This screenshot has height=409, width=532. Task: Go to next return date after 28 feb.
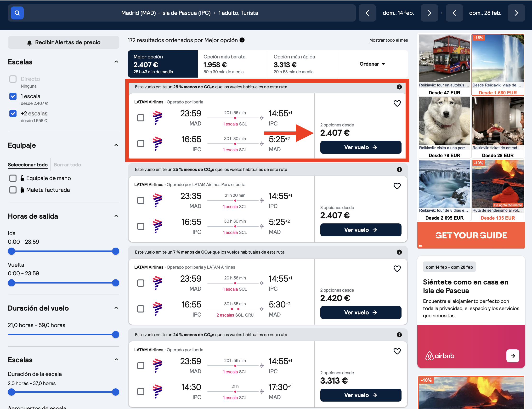[x=516, y=13]
